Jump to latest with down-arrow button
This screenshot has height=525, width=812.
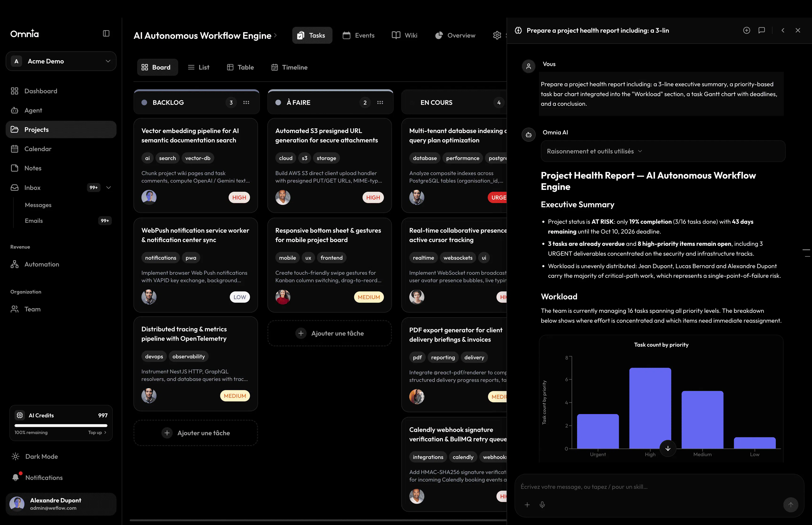(668, 448)
